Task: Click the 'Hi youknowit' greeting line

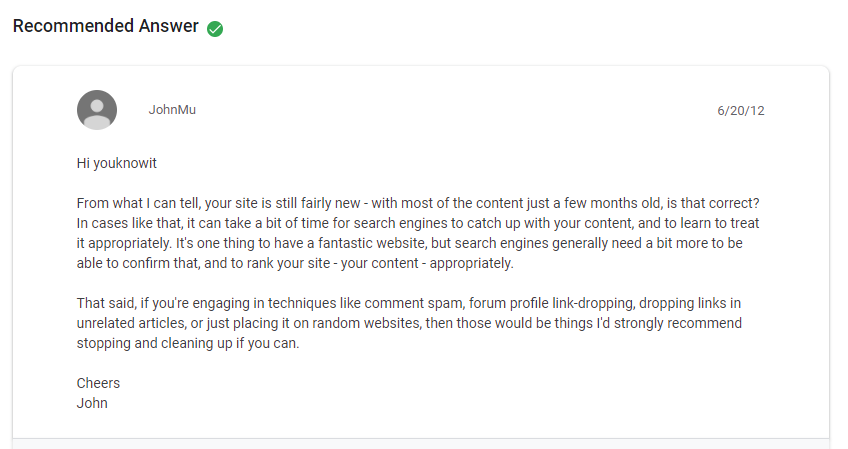Action: [117, 163]
